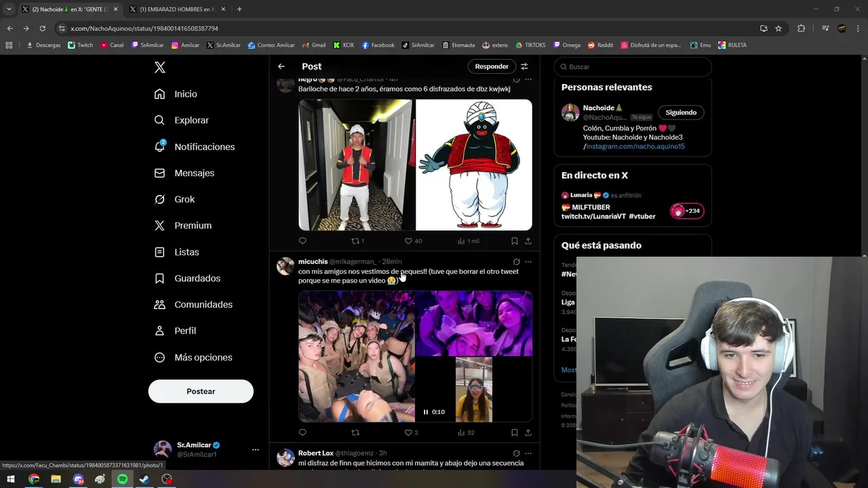Open Inicio in the sidebar

[176, 94]
